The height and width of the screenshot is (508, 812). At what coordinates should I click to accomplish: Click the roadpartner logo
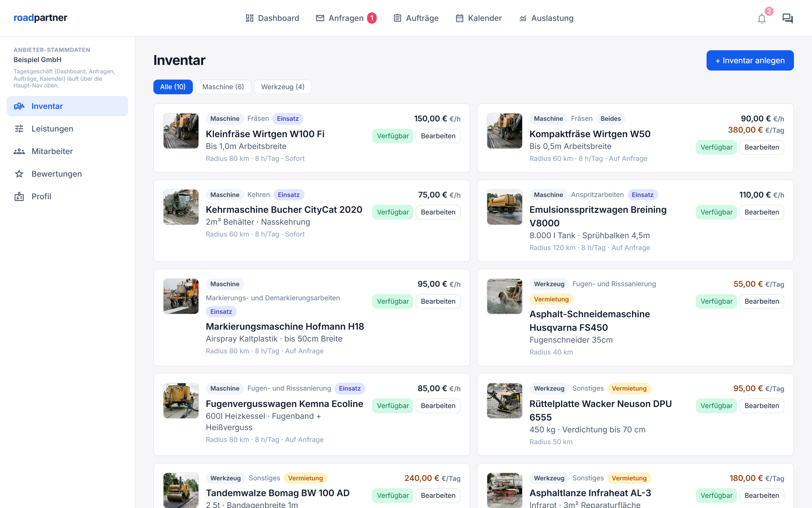point(40,18)
